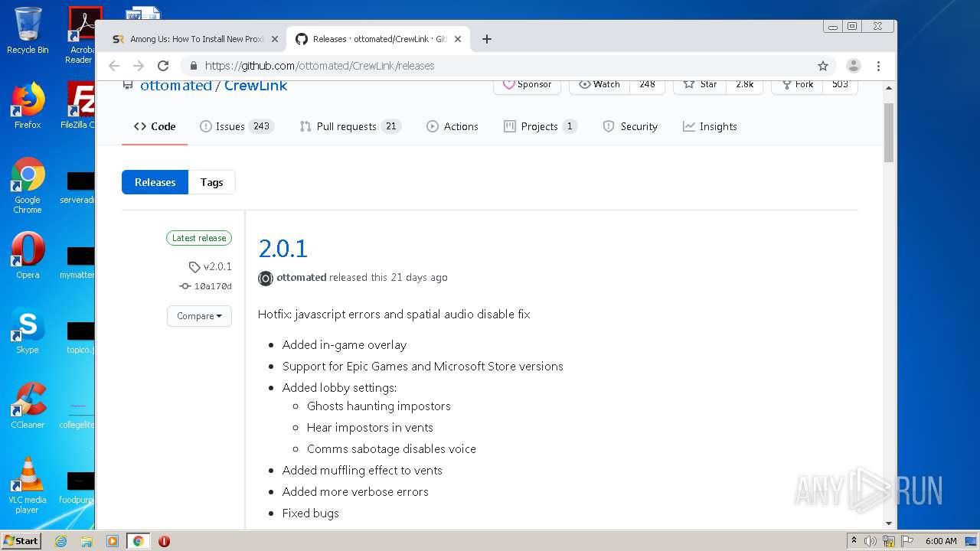Watch the CrewLink repository
The image size is (980, 551).
click(x=599, y=84)
